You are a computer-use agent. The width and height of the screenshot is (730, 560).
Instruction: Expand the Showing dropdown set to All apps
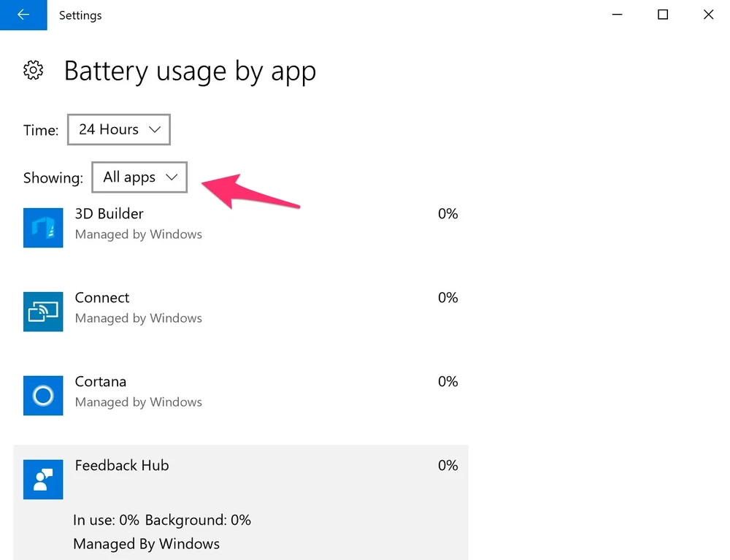pos(139,177)
